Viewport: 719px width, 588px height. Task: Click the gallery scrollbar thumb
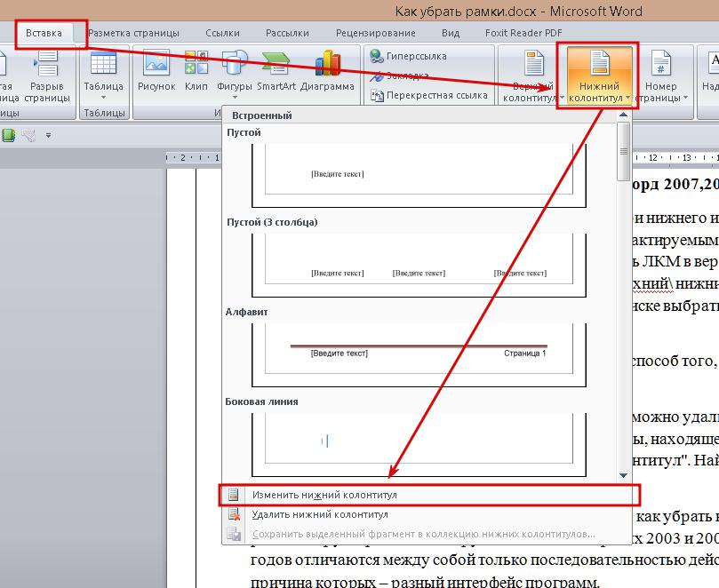click(623, 151)
